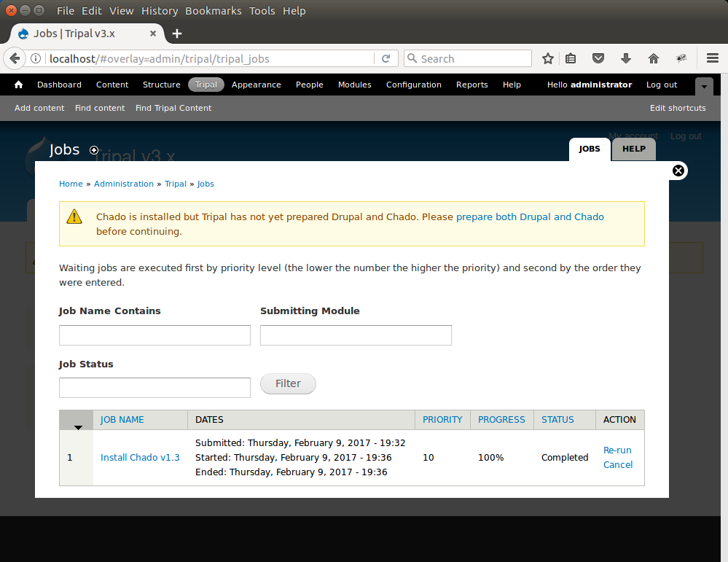
Task: Click the browser back arrow button
Action: coord(15,58)
